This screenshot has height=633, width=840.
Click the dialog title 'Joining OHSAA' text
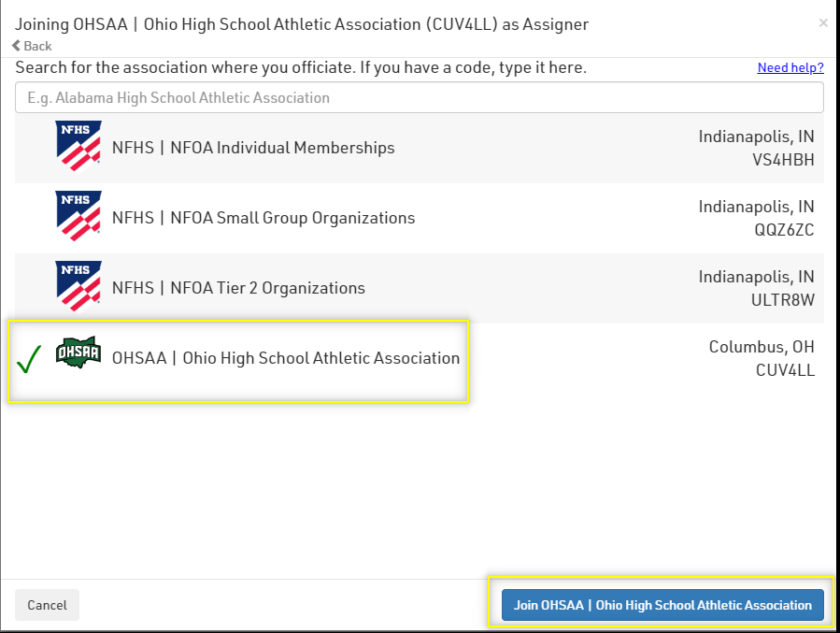coord(302,24)
